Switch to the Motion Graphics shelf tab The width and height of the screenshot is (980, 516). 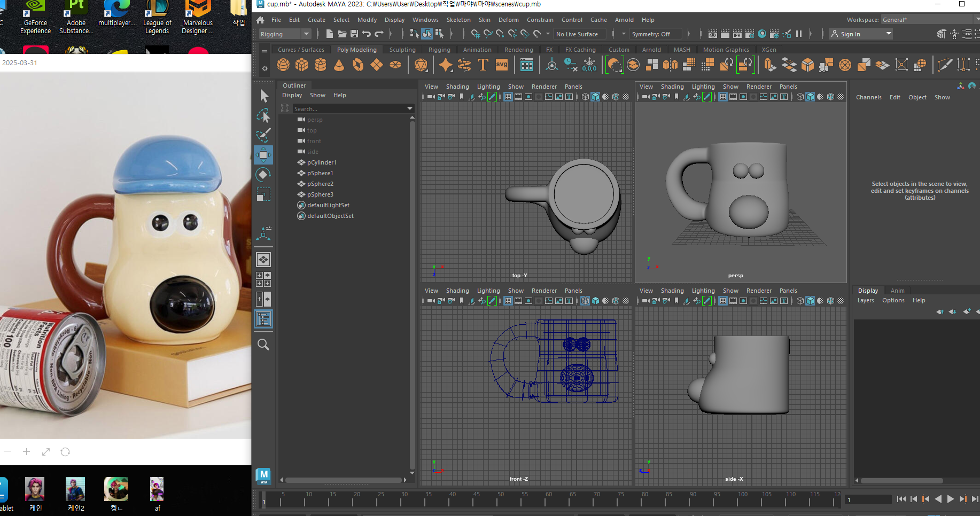click(x=726, y=50)
